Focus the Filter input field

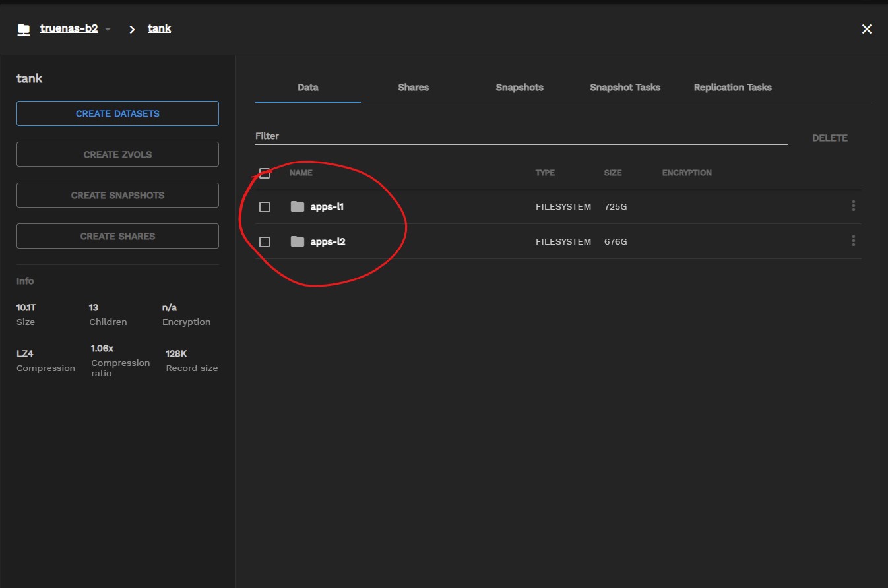(x=521, y=136)
